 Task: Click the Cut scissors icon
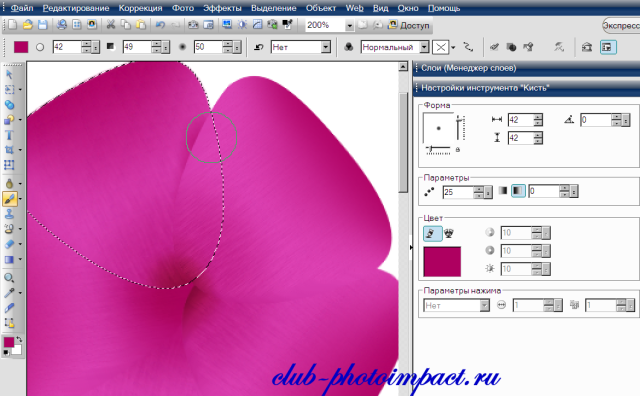pos(111,25)
